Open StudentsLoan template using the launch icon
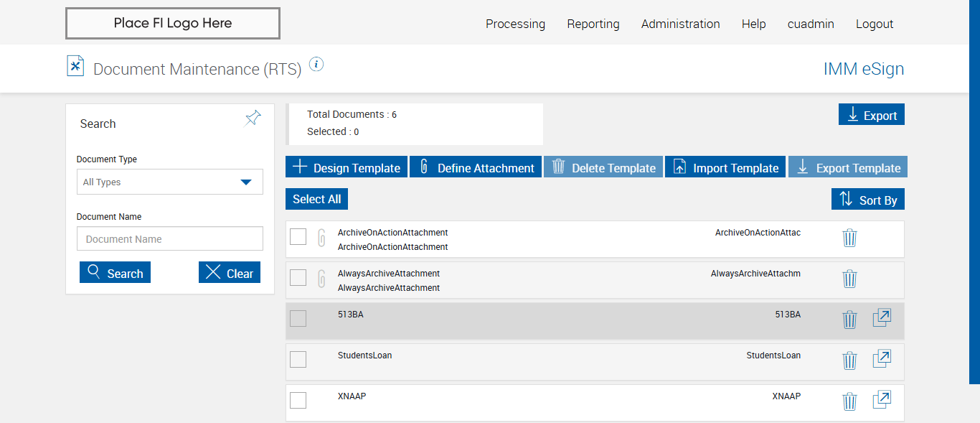980x423 pixels. [x=882, y=359]
